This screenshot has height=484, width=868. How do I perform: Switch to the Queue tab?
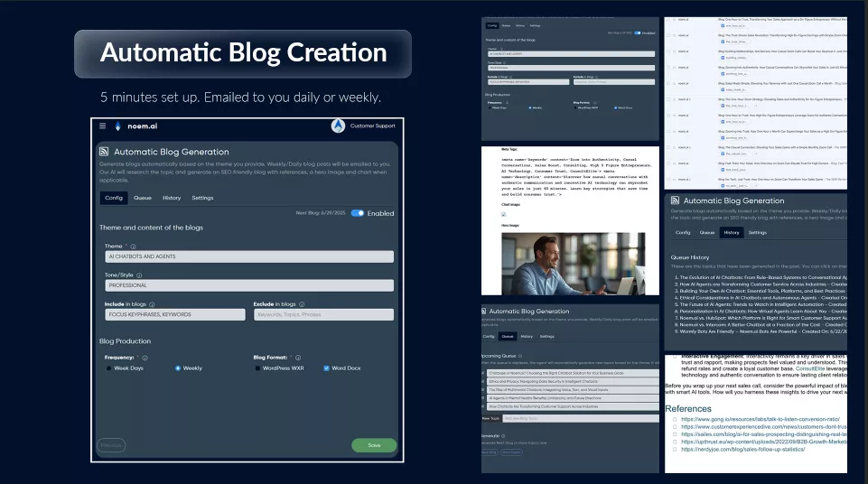click(x=142, y=197)
